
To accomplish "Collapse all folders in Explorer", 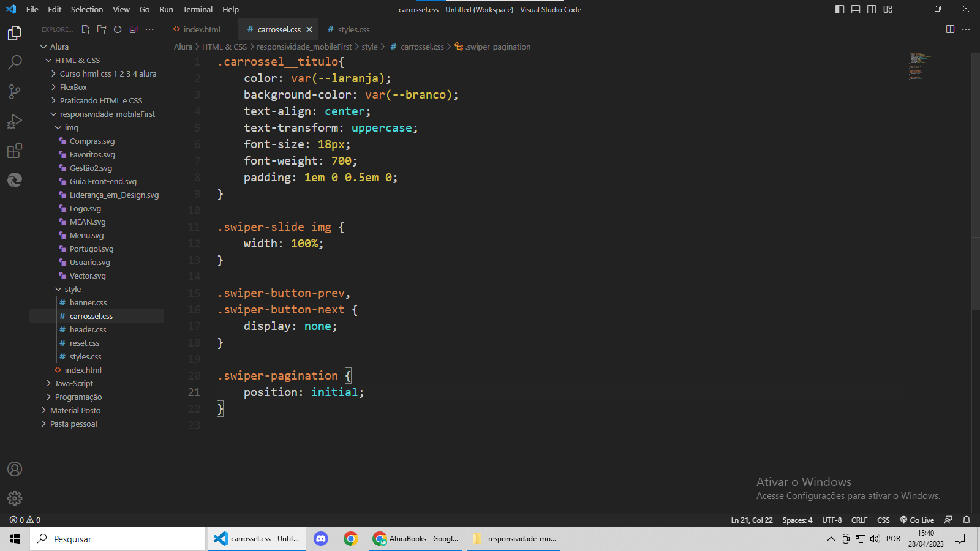I will (x=134, y=29).
